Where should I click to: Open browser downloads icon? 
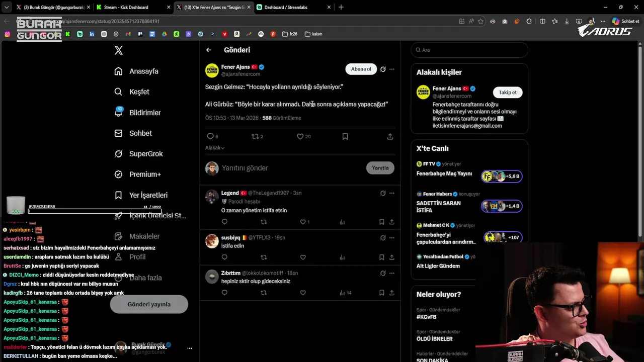click(x=567, y=21)
